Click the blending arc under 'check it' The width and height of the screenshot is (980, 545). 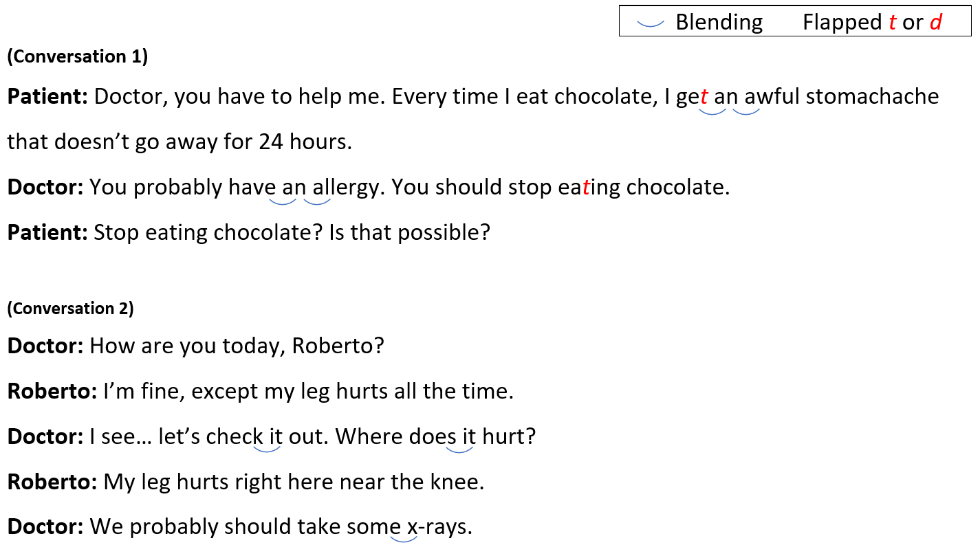(268, 449)
